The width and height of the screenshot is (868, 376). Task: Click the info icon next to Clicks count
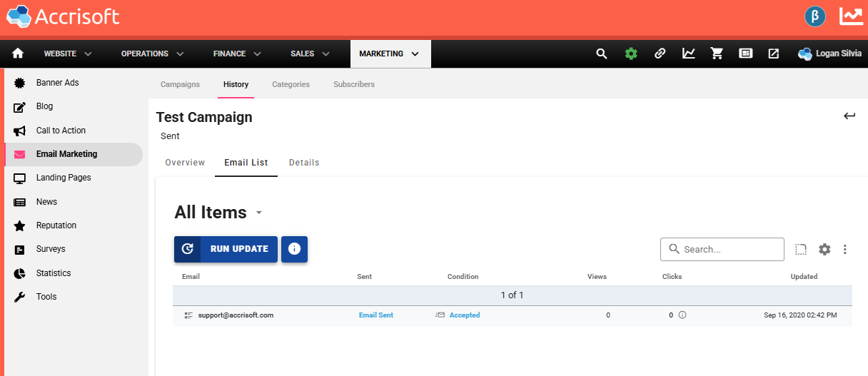click(x=682, y=315)
